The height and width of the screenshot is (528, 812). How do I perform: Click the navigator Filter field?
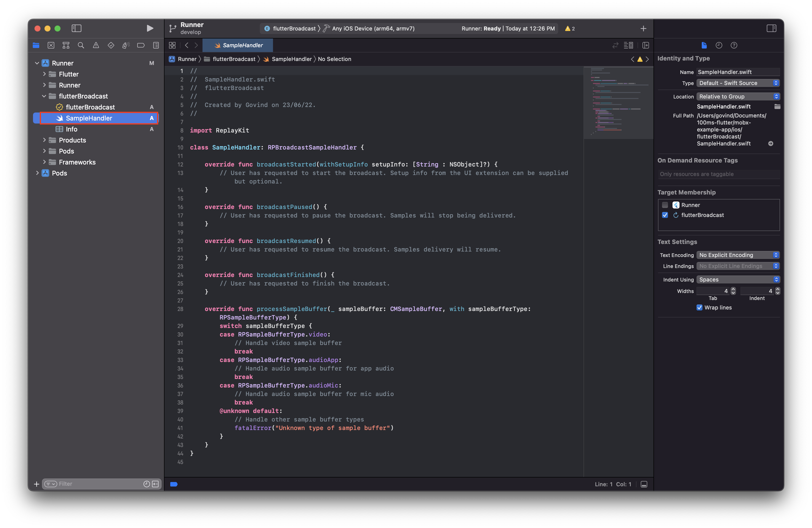pos(99,484)
